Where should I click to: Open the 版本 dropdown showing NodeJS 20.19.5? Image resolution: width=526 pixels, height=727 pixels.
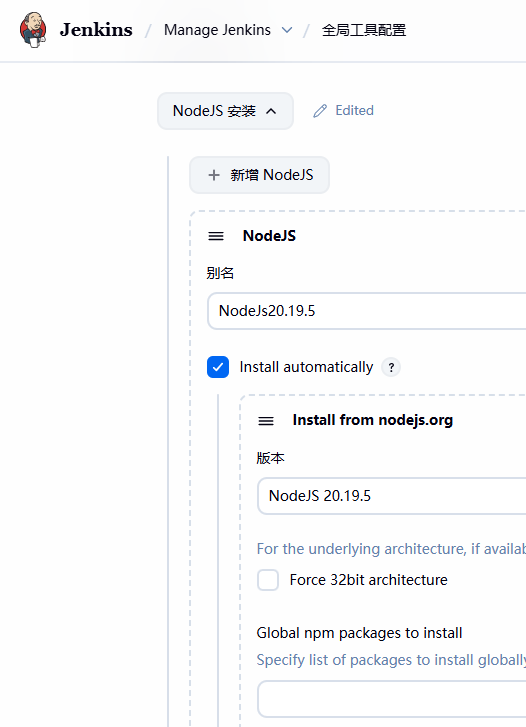[391, 496]
